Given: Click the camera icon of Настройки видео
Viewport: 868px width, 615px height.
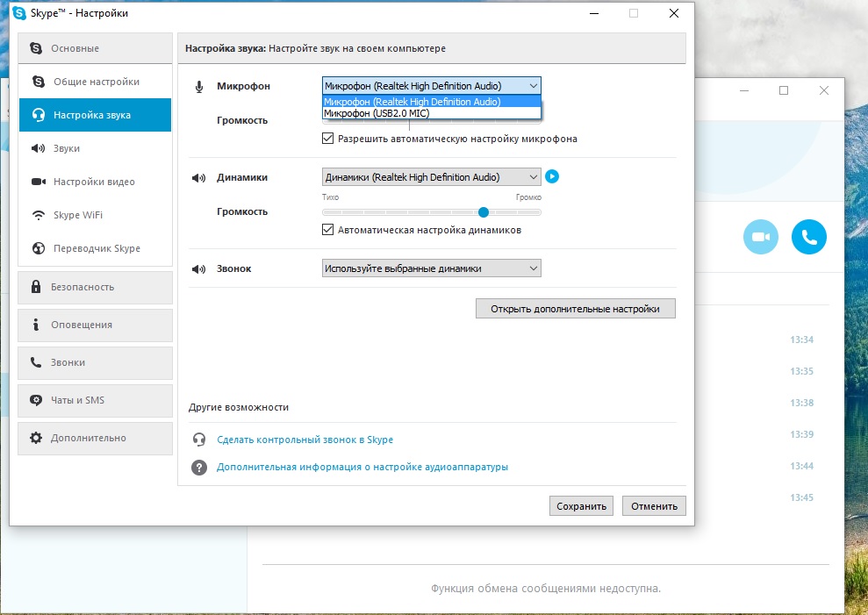Looking at the screenshot, I should (x=39, y=182).
